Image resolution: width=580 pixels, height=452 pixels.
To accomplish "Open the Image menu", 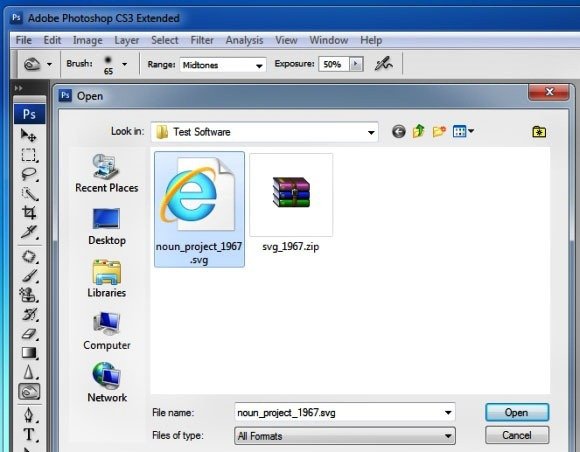I will click(87, 40).
